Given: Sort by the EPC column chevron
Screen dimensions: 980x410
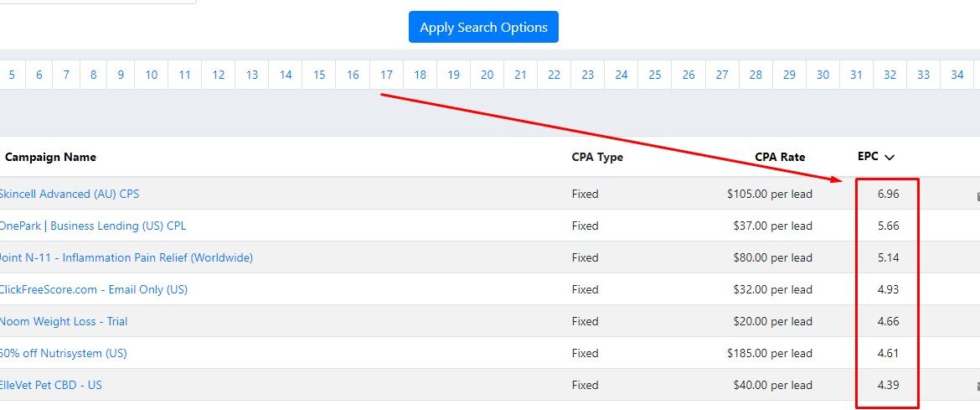Looking at the screenshot, I should [x=890, y=158].
